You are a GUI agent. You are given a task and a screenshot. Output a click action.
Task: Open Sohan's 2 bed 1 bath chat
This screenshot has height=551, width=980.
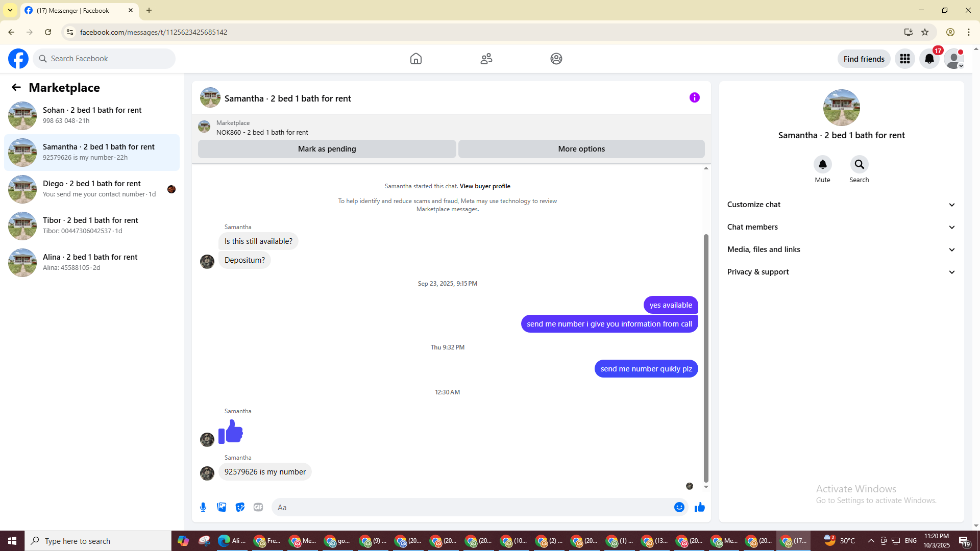point(92,116)
